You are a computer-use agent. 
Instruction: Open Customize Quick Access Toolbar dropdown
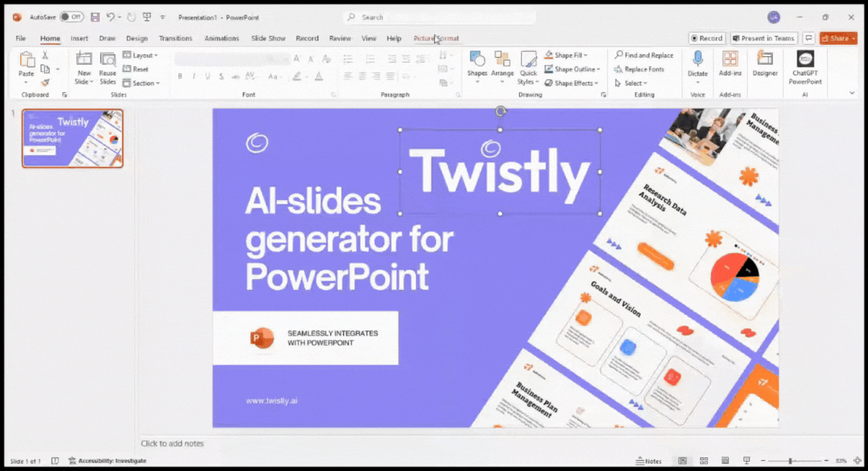163,17
